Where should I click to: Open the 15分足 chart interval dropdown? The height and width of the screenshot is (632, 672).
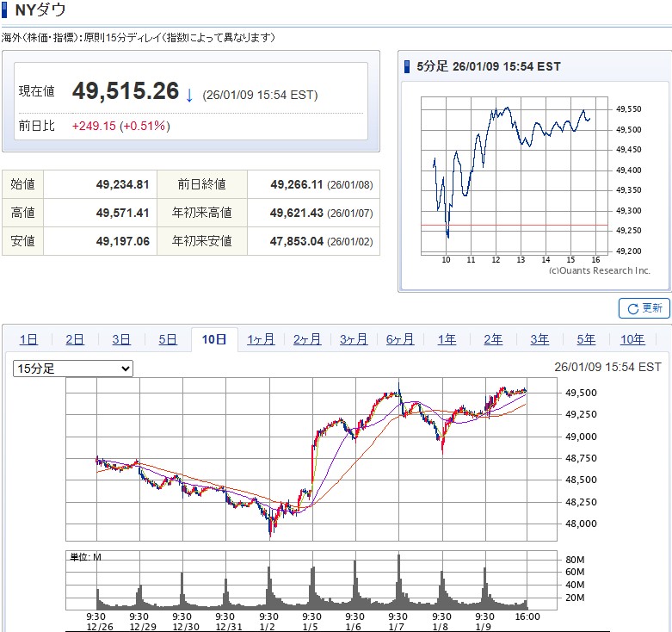[73, 369]
